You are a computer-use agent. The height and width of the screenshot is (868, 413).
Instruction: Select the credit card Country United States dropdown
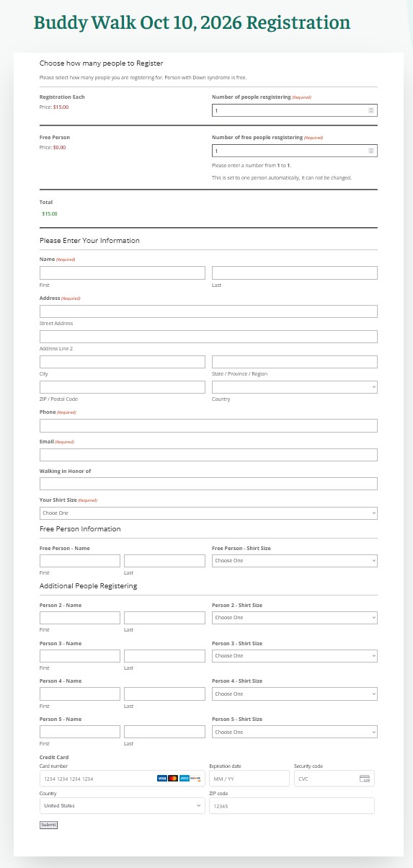(123, 805)
